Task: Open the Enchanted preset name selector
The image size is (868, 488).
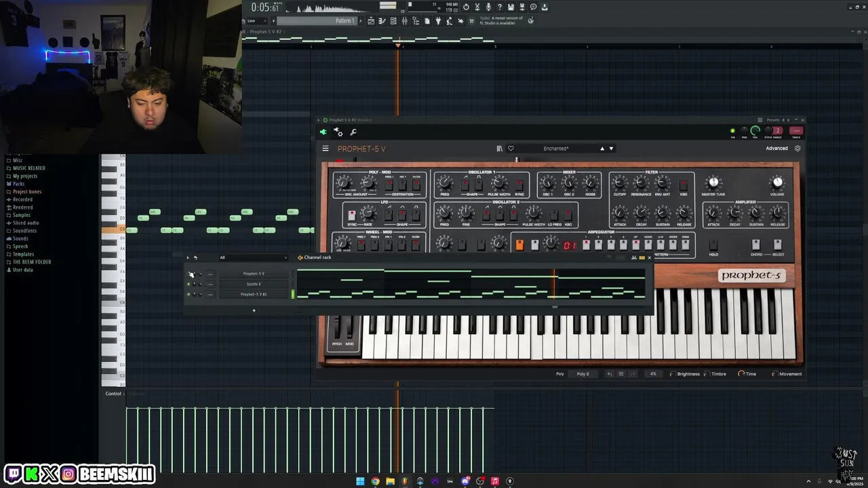Action: (556, 148)
